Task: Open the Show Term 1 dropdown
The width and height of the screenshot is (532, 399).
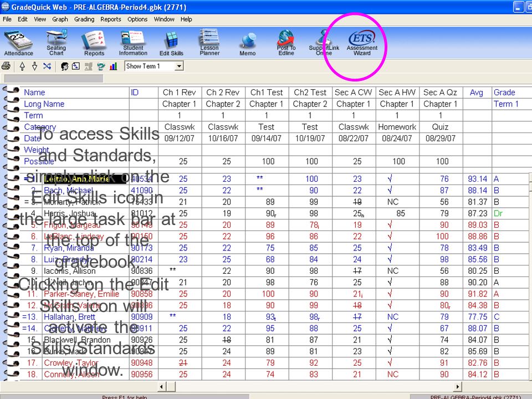Action: point(179,66)
